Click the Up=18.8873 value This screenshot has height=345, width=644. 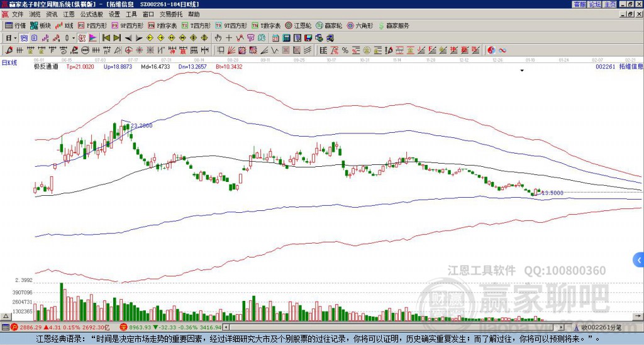click(118, 67)
